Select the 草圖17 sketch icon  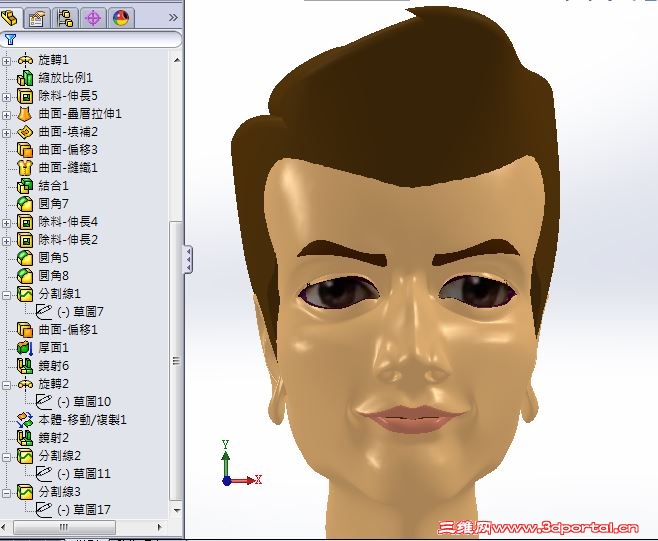[x=44, y=510]
